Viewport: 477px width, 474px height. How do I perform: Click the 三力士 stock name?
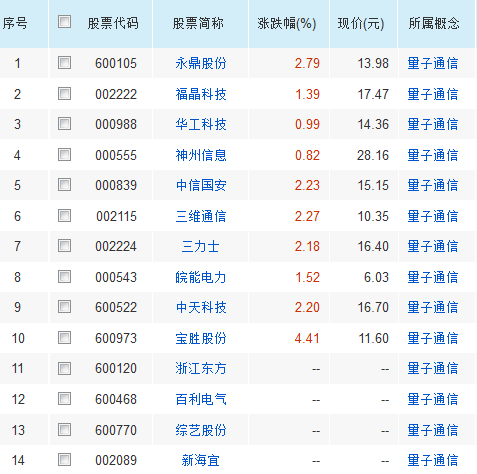pyautogui.click(x=200, y=246)
